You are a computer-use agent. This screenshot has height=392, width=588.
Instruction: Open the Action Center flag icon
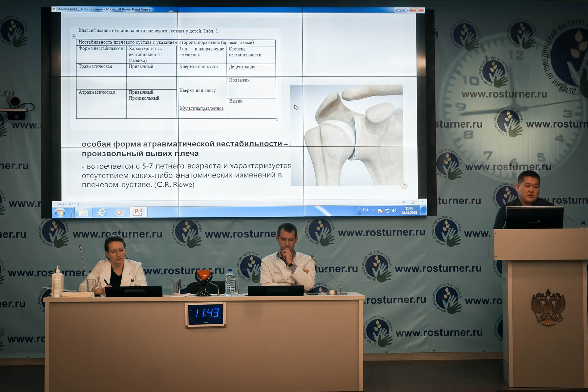click(380, 211)
